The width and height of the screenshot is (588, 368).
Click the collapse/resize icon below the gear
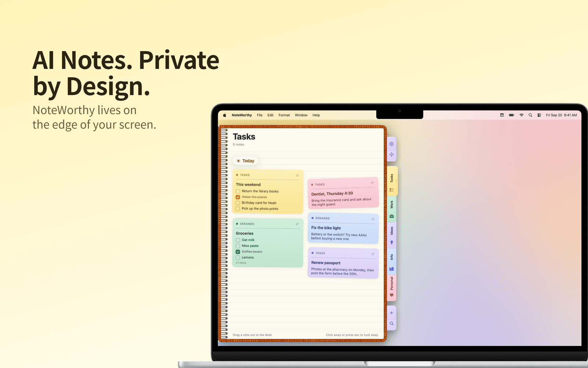(391, 155)
